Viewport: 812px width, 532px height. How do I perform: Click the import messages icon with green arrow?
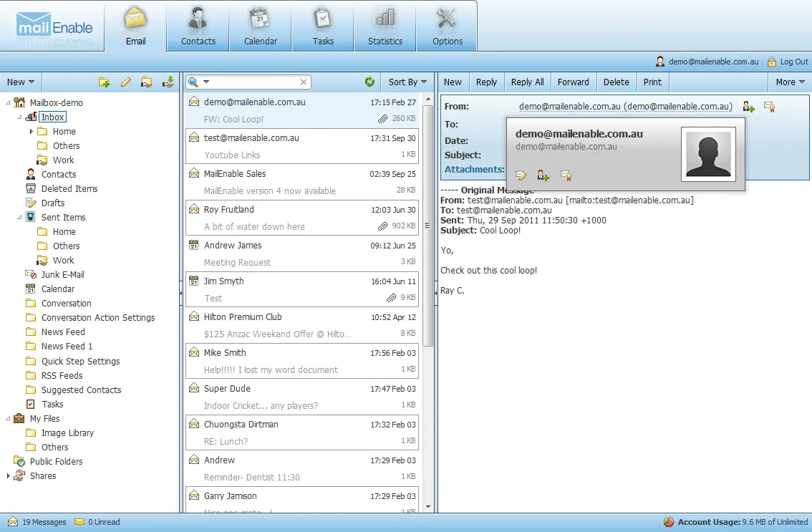click(167, 82)
